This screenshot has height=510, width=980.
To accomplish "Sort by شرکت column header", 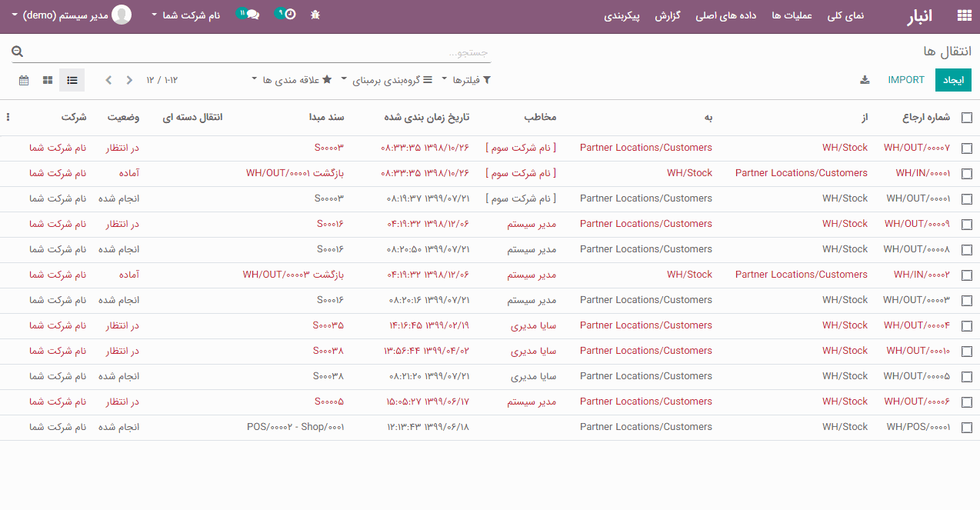I will click(74, 117).
